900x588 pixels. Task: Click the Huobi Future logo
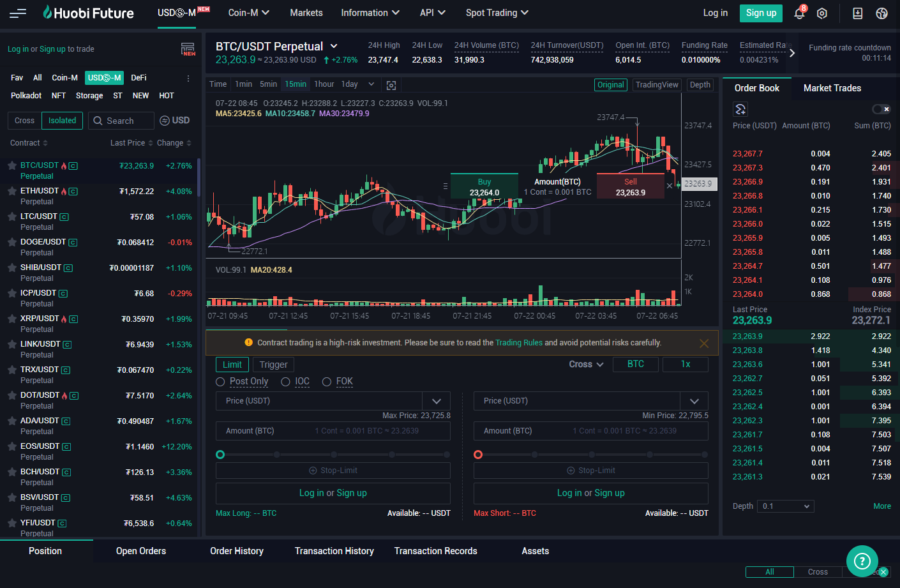click(x=88, y=13)
